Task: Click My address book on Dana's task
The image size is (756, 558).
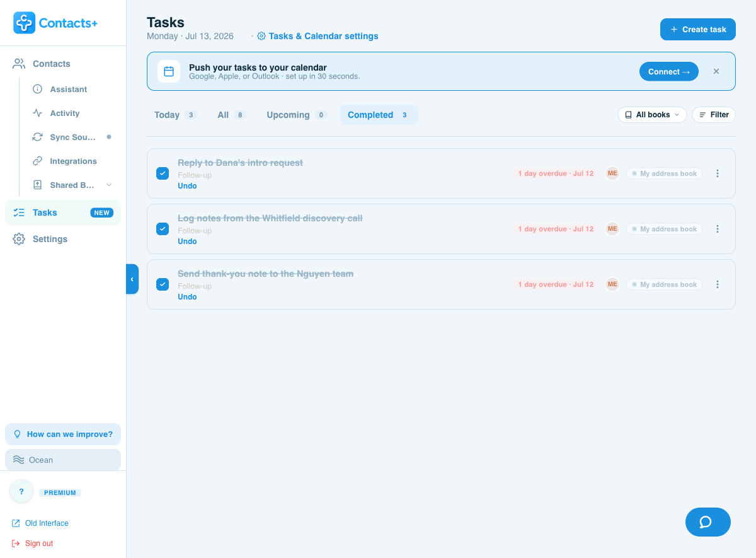Action: (664, 173)
